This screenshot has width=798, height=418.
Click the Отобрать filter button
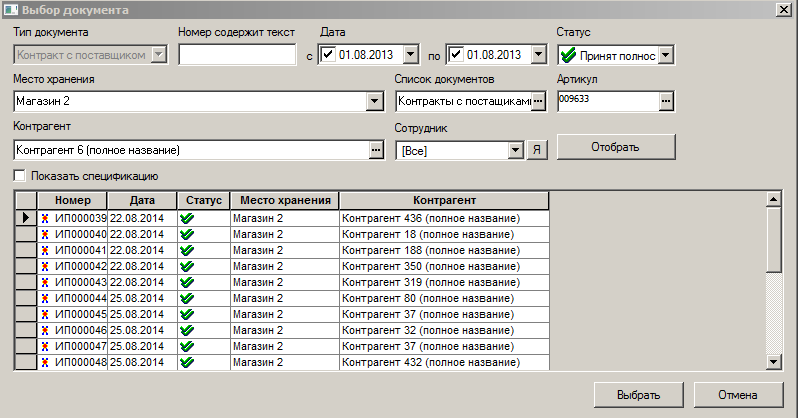[x=616, y=147]
